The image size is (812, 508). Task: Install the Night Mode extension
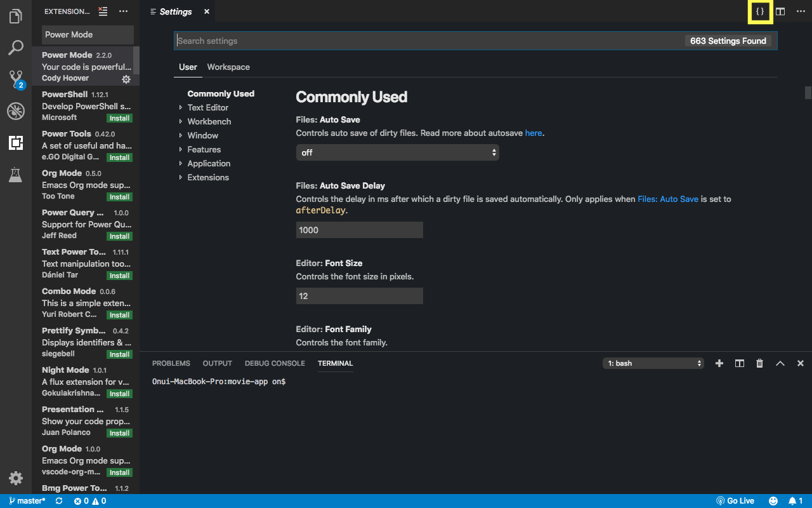[x=119, y=394]
